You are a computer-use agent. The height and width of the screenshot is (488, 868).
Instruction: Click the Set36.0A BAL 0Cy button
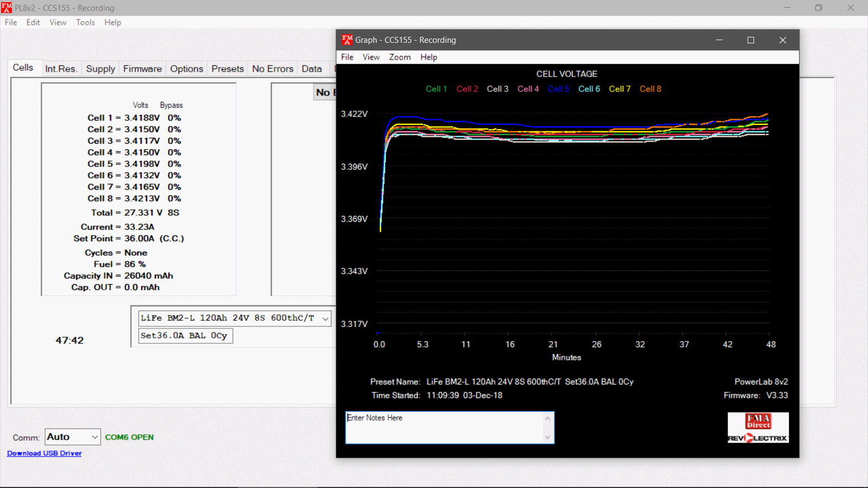pyautogui.click(x=183, y=336)
